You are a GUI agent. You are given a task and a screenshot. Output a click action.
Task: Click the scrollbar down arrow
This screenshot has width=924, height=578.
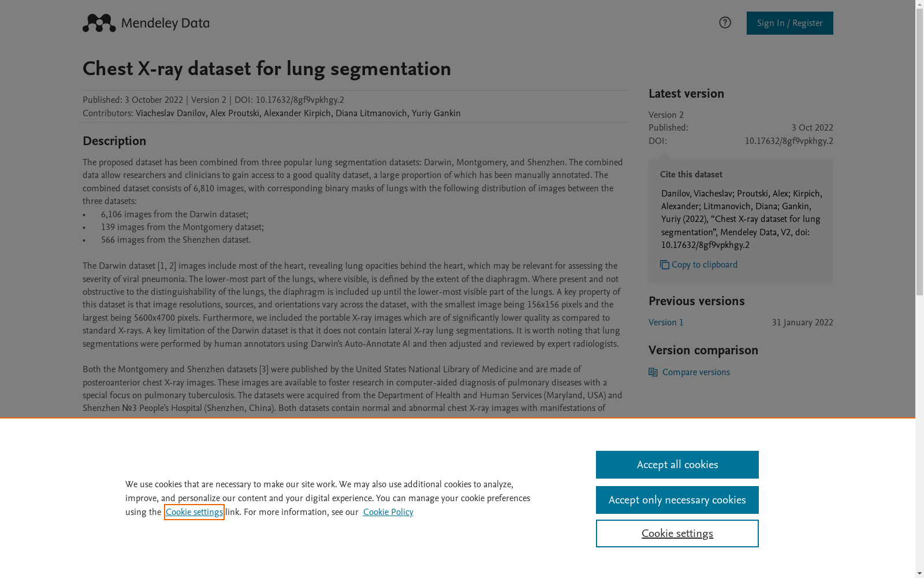(919, 573)
